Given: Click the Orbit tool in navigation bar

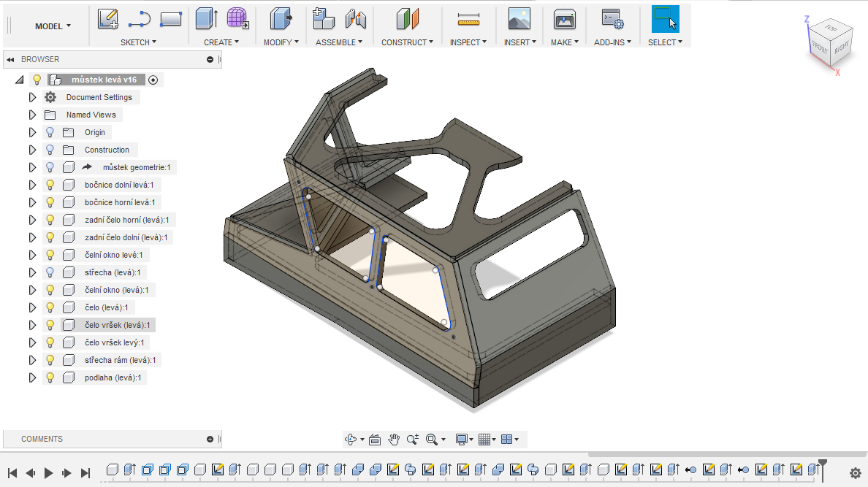Looking at the screenshot, I should pos(351,439).
